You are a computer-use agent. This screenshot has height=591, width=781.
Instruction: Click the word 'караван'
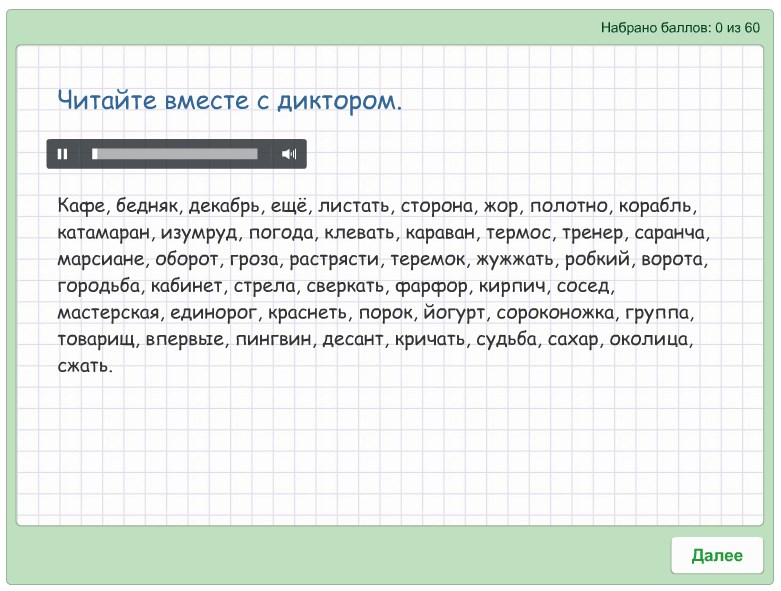[440, 233]
